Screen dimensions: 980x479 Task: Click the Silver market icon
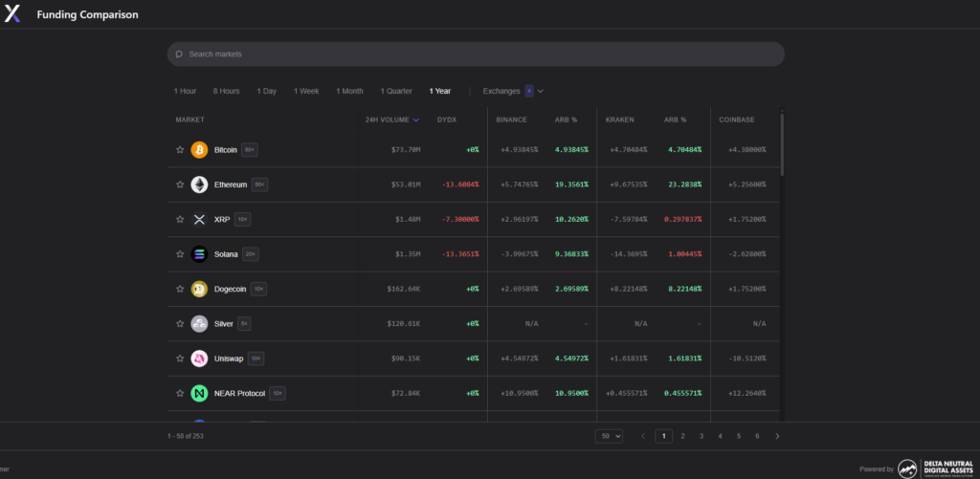tap(199, 324)
